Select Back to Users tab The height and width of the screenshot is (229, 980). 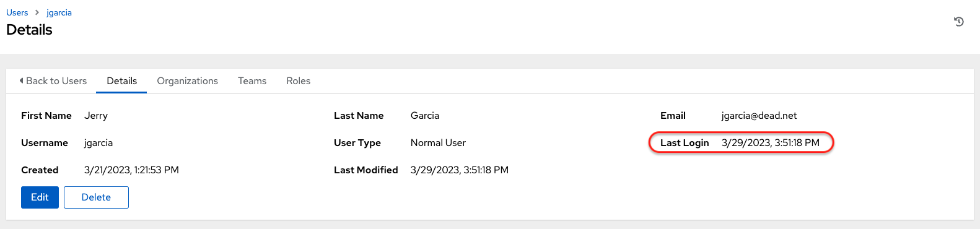click(53, 80)
